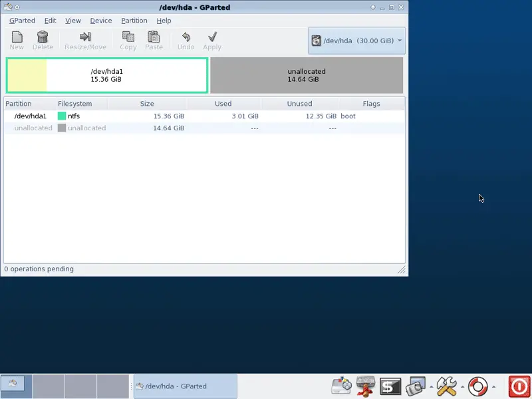
Task: Open the Edit menu
Action: pos(51,21)
